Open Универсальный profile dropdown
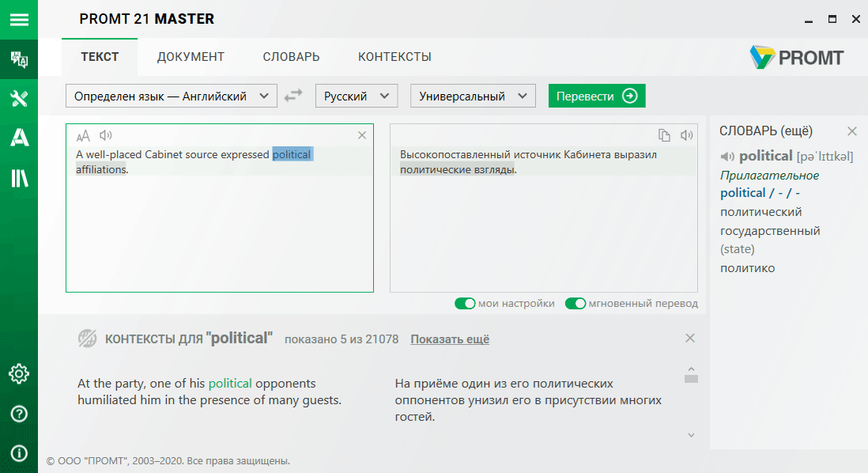 pyautogui.click(x=473, y=96)
